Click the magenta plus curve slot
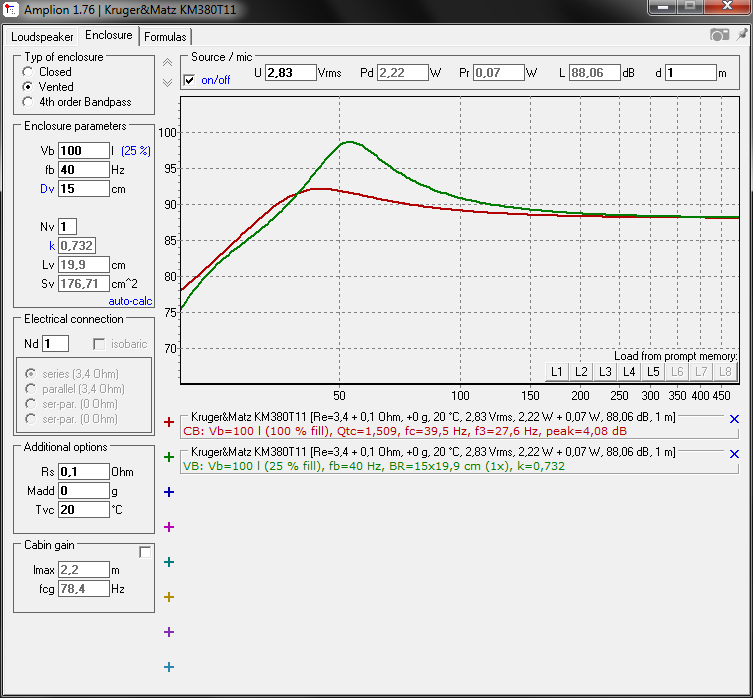This screenshot has height=698, width=753. (169, 527)
